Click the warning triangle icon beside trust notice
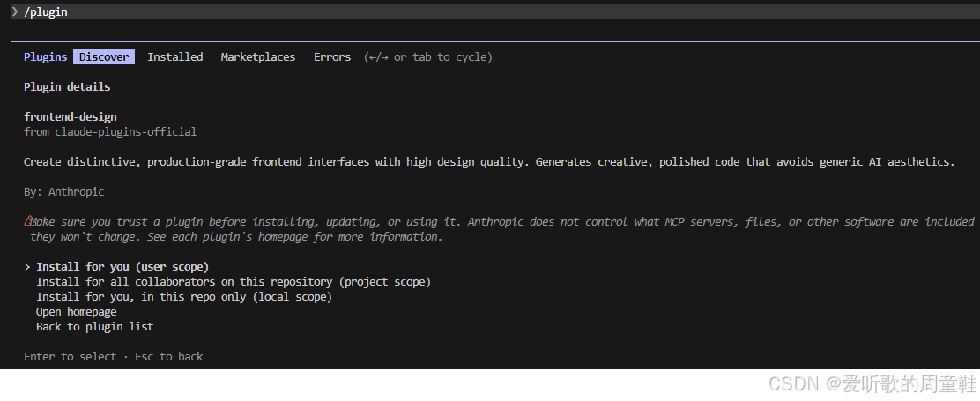The height and width of the screenshot is (401, 980). [29, 220]
